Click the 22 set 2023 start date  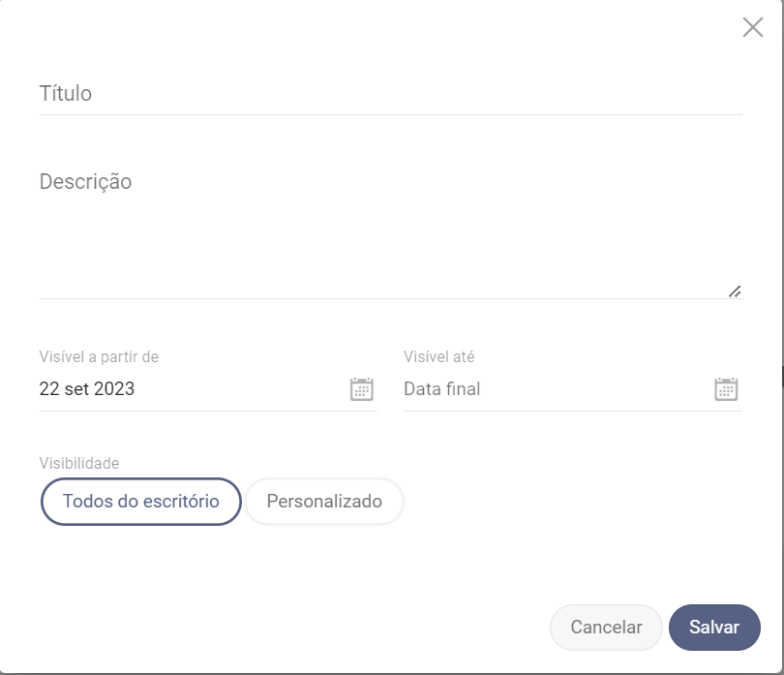(87, 388)
